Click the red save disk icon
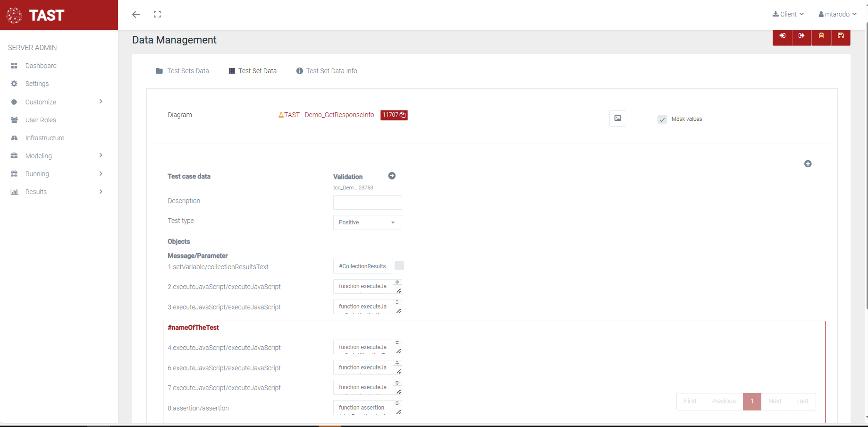The height and width of the screenshot is (427, 868). 841,36
